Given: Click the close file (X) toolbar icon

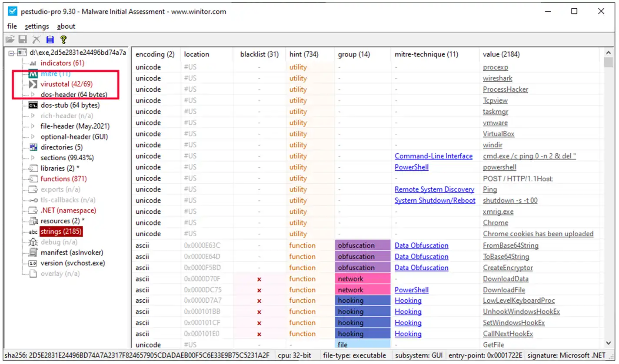Looking at the screenshot, I should 37,40.
